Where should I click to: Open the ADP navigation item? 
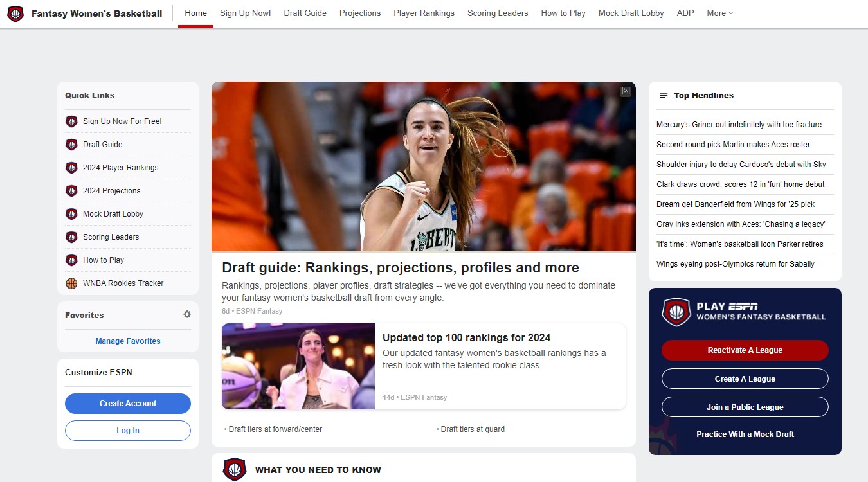[x=685, y=13]
